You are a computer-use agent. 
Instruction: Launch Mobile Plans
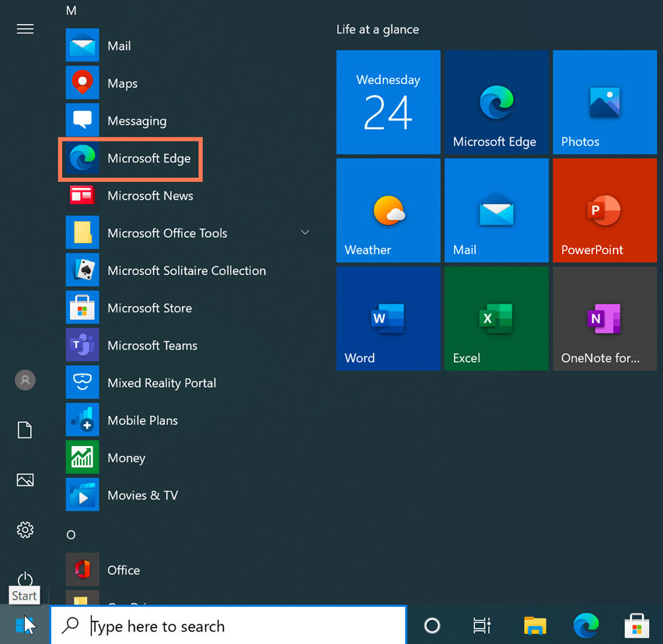[142, 419]
